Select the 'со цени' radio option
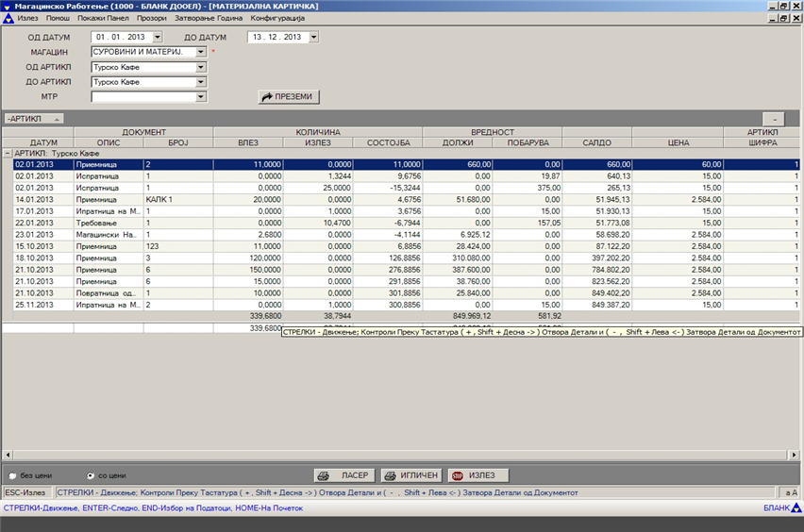This screenshot has height=532, width=804. (91, 476)
